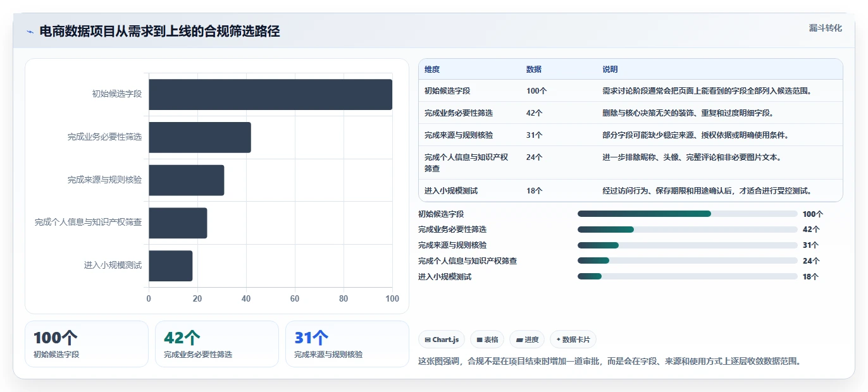The image size is (868, 392).
Task: Click the 完成业务必要性筛选 label in the progress list
Action: click(452, 230)
